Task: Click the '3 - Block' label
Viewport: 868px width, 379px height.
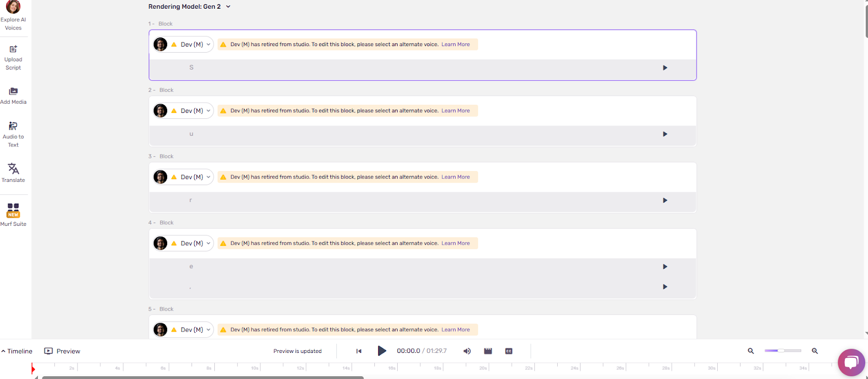Action: pyautogui.click(x=161, y=156)
